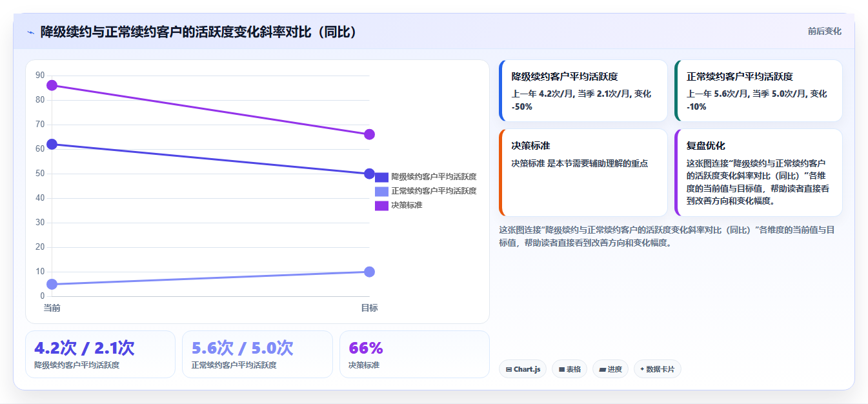Image resolution: width=868 pixels, height=404 pixels.
Task: Click the 进度 tag icon
Action: [602, 370]
